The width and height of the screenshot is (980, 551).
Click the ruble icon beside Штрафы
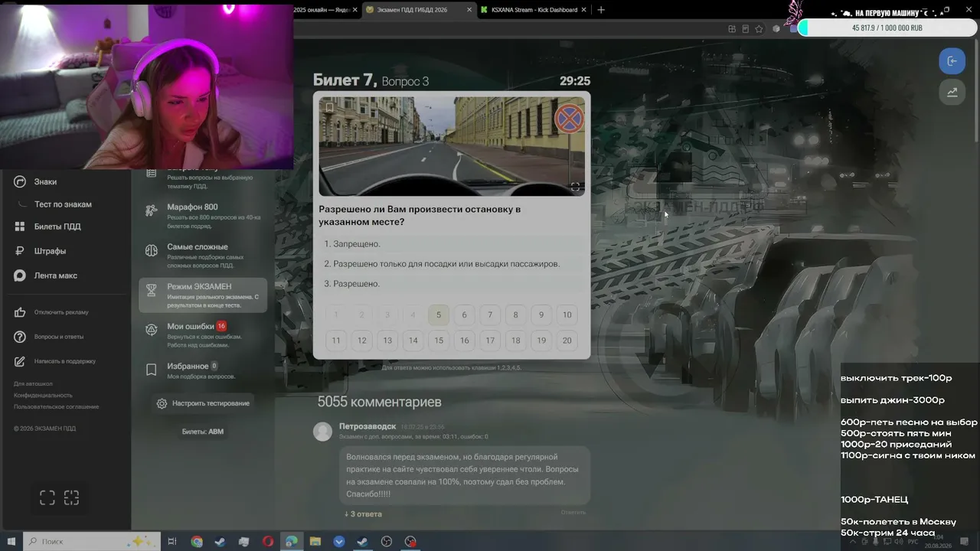(x=20, y=251)
